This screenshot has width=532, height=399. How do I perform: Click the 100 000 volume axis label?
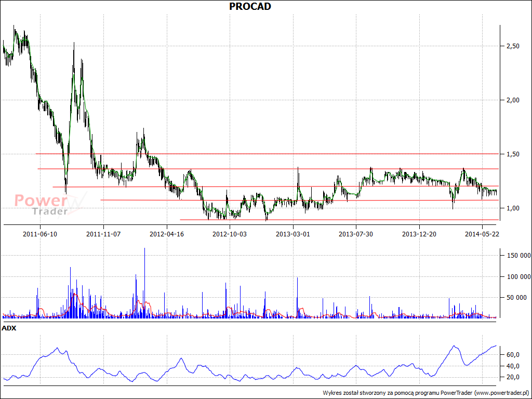click(519, 277)
